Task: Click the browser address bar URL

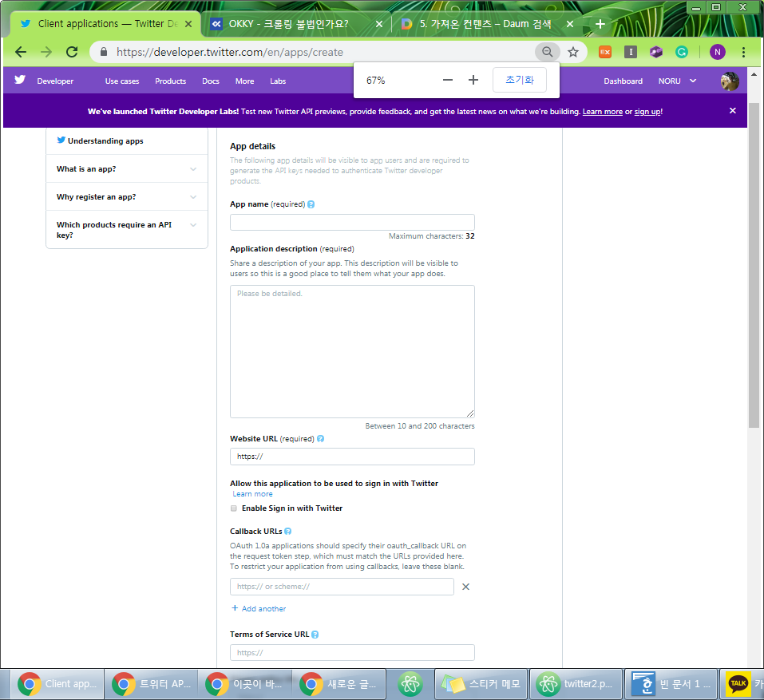Action: [x=229, y=52]
